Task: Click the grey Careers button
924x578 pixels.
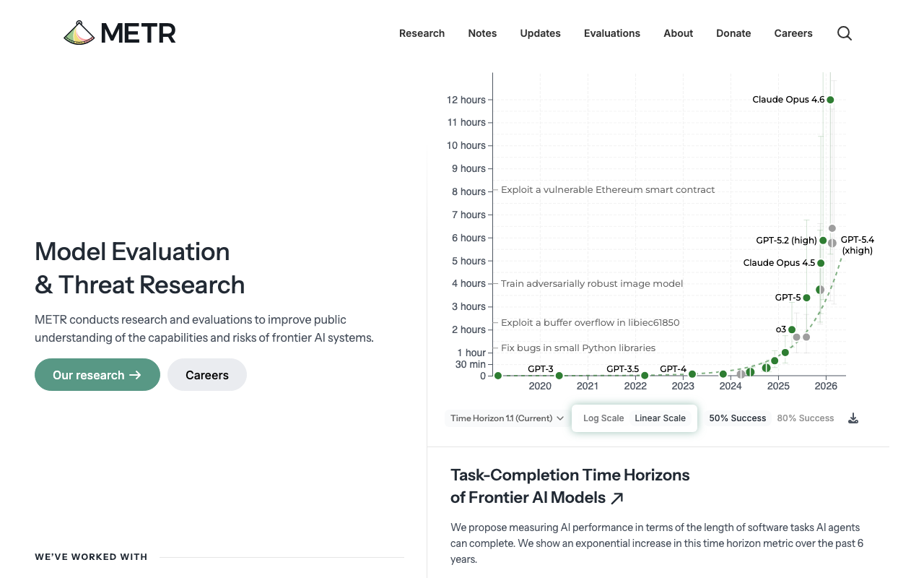Action: pos(207,375)
